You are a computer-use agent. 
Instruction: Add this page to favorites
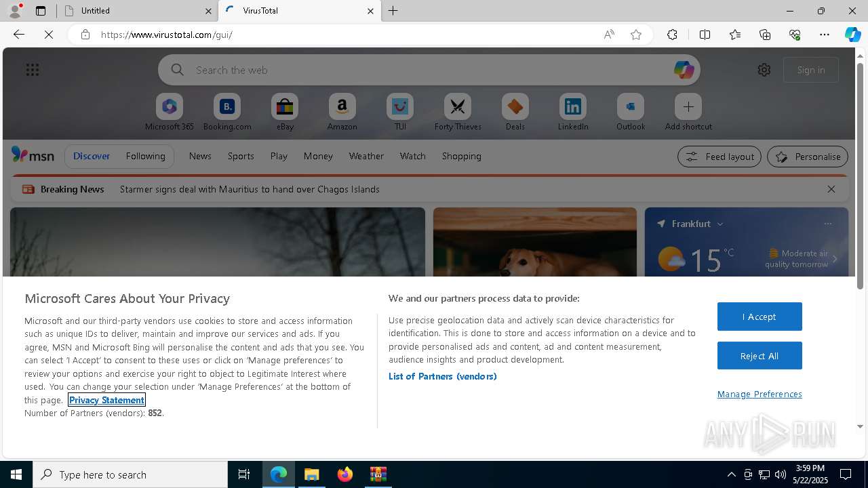tap(636, 35)
